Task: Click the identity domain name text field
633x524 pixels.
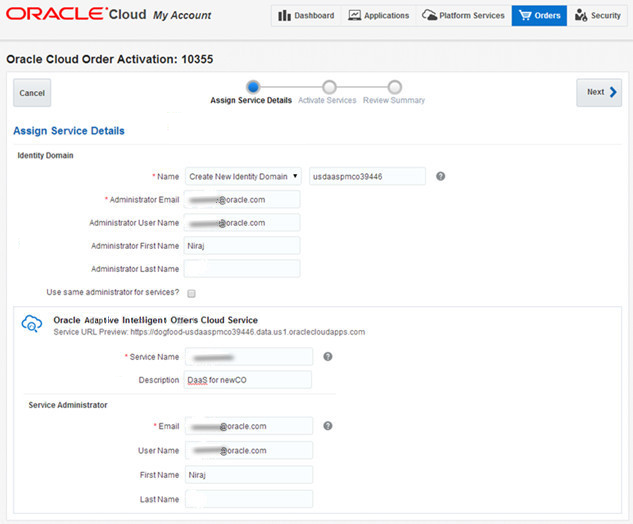Action: tap(367, 176)
